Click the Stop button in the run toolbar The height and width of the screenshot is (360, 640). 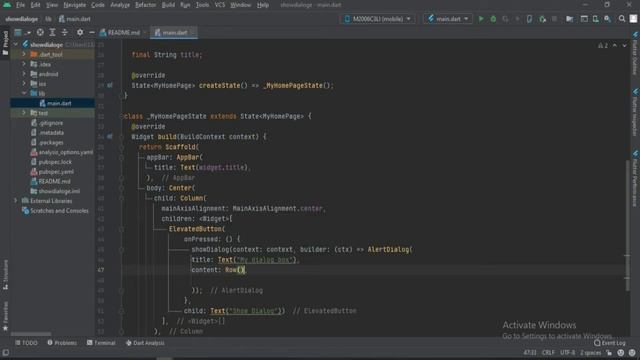pos(554,19)
